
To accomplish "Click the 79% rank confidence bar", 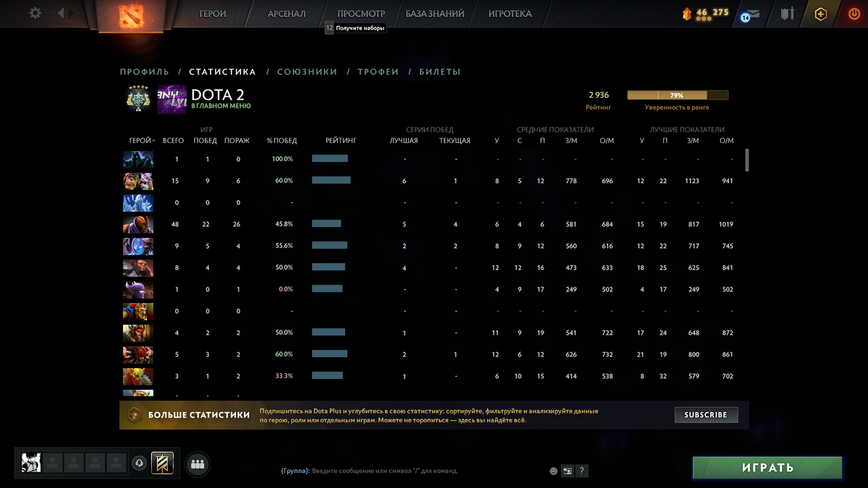I will (x=677, y=96).
